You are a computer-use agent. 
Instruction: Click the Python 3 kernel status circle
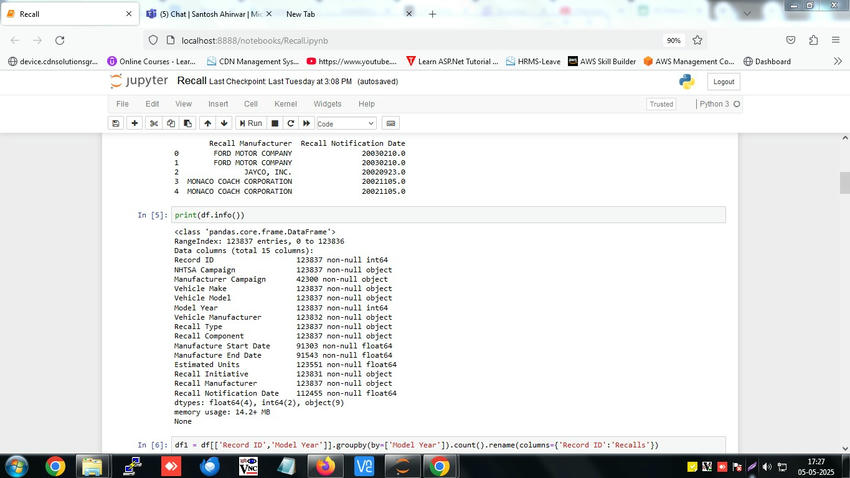tap(737, 104)
